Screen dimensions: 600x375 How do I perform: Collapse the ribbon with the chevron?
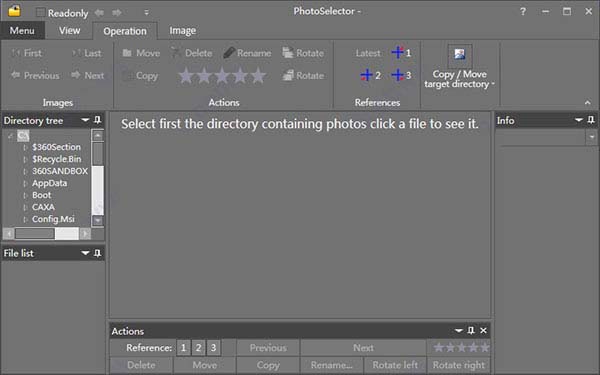pyautogui.click(x=587, y=103)
